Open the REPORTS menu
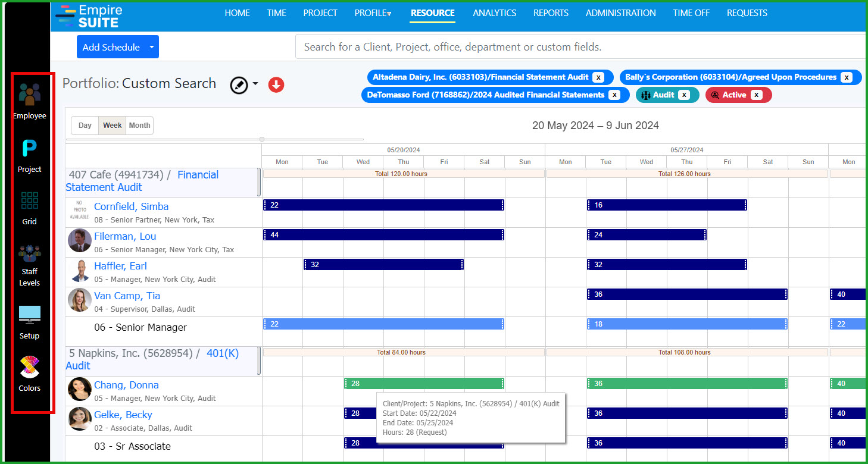This screenshot has height=464, width=868. pyautogui.click(x=551, y=13)
